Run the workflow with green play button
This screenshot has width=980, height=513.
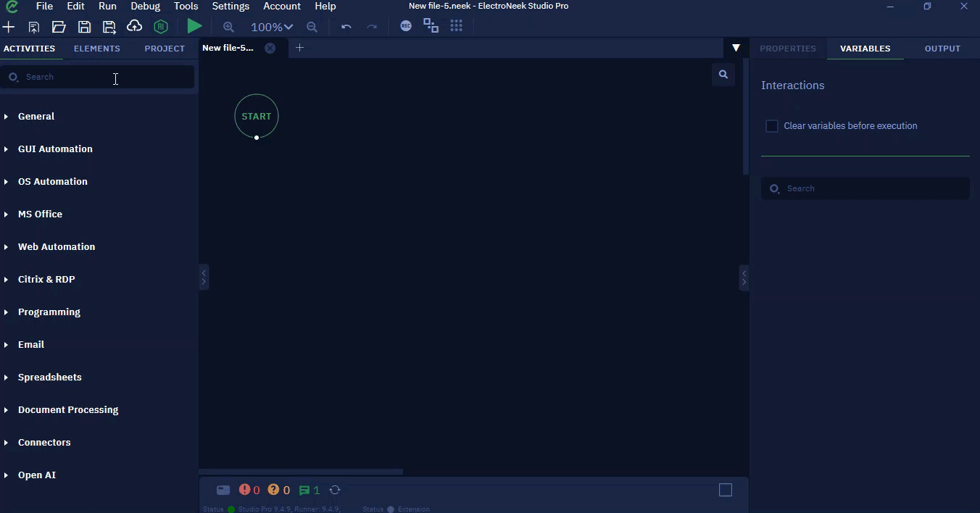[x=194, y=26]
